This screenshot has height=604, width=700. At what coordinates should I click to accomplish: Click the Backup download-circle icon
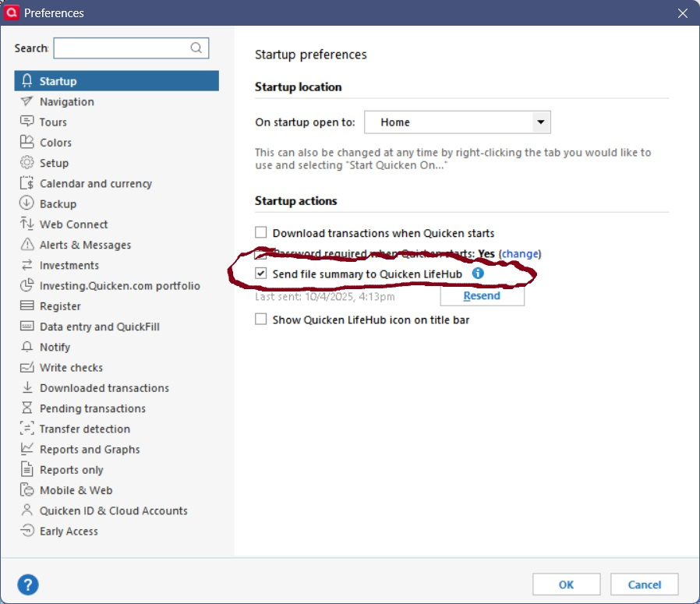(27, 203)
